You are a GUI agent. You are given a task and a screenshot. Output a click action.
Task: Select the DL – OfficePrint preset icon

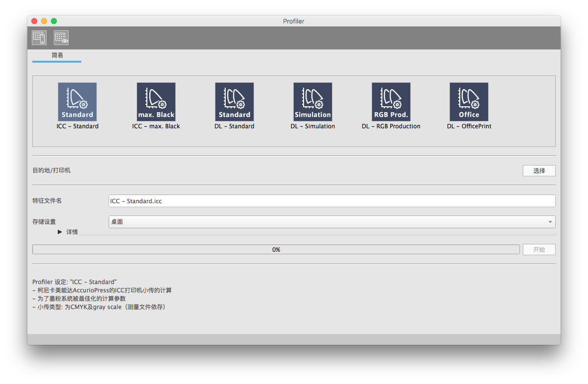coord(469,102)
